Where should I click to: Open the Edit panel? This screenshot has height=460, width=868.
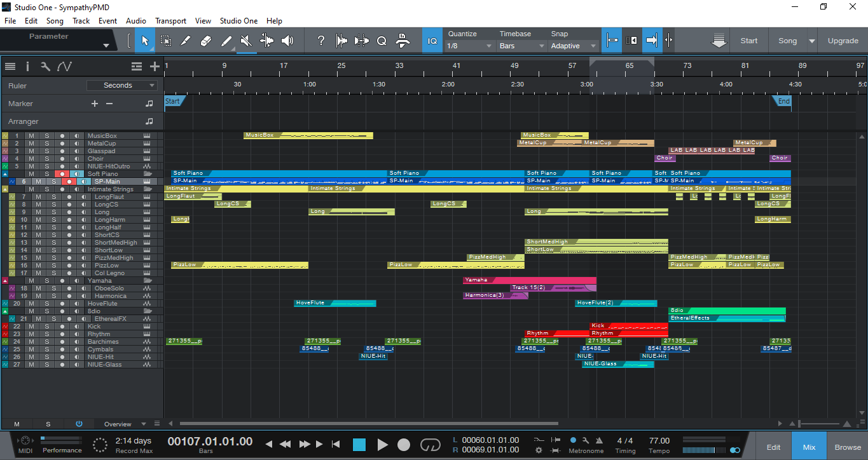coord(773,447)
